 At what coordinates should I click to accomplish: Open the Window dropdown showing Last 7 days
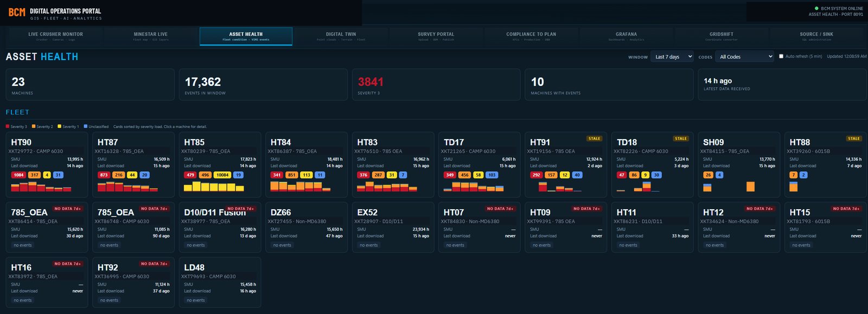pos(673,56)
